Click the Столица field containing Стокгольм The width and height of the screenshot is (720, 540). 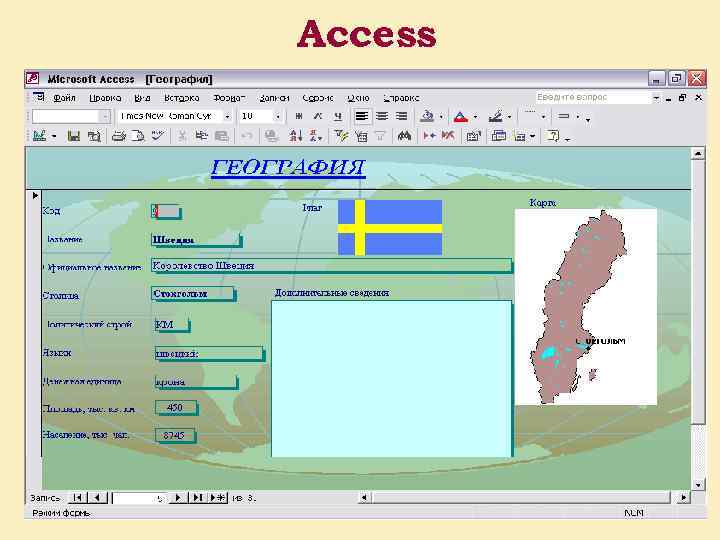(x=193, y=294)
